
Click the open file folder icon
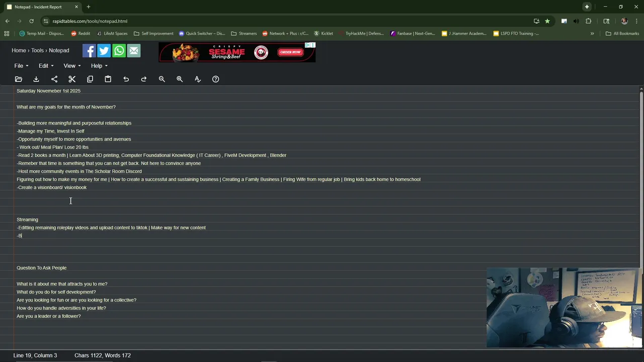point(19,79)
